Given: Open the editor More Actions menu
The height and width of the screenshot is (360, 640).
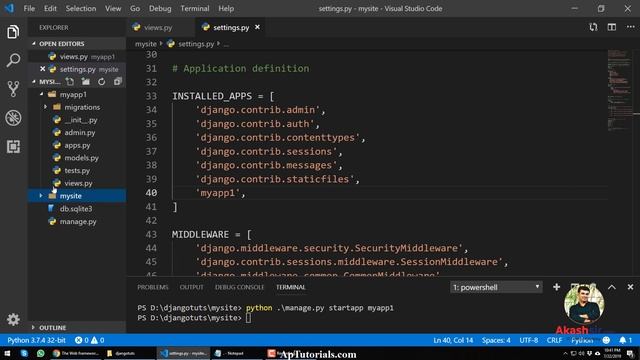Looking at the screenshot, I should pyautogui.click(x=630, y=27).
